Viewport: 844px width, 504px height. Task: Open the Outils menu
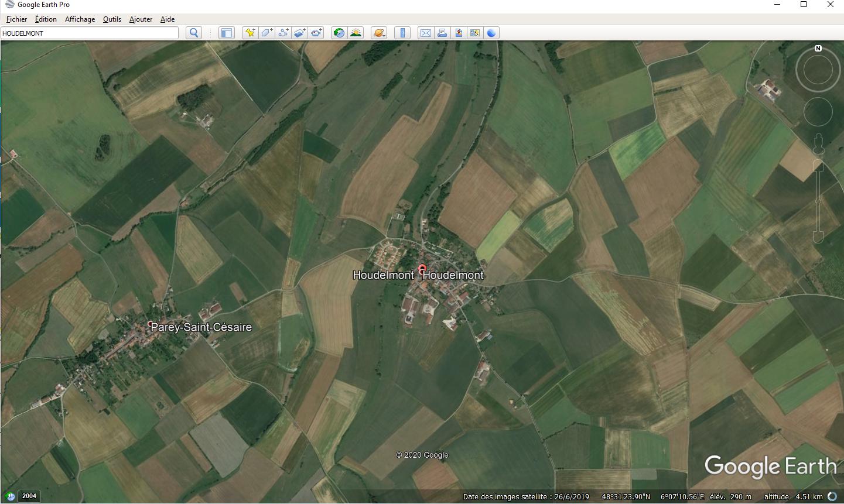point(112,19)
